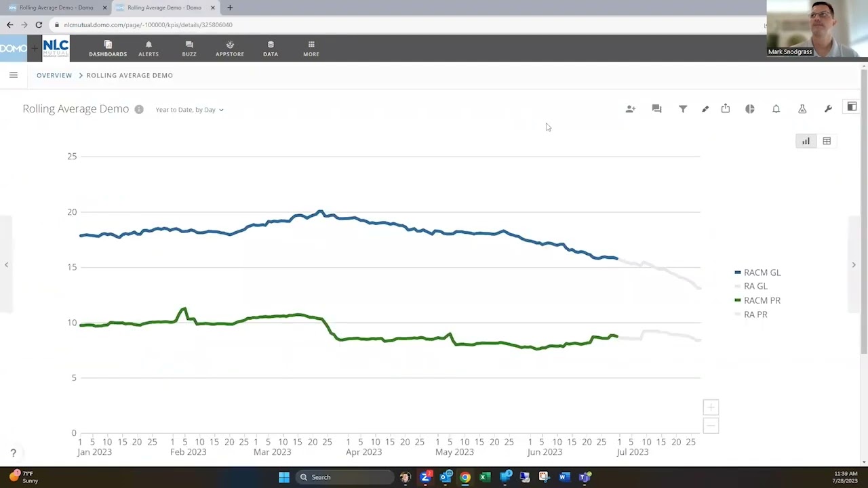Open the Year to Date, by Day dropdown
Screen dimensions: 868x488
click(189, 110)
